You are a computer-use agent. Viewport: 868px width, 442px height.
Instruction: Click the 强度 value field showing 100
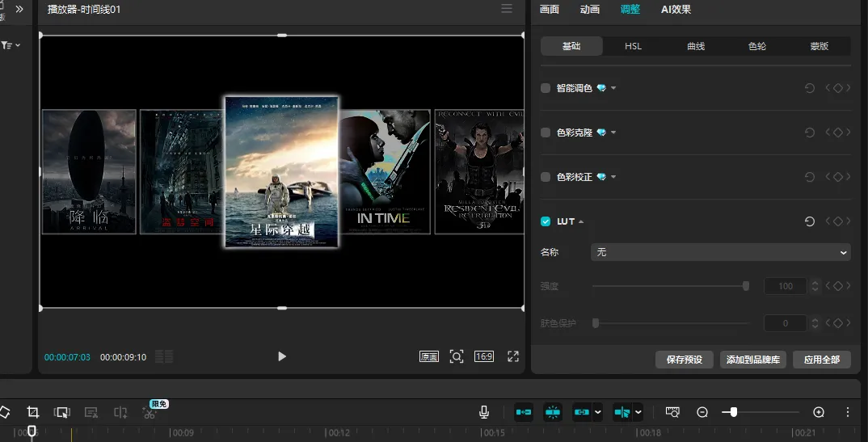coord(785,286)
